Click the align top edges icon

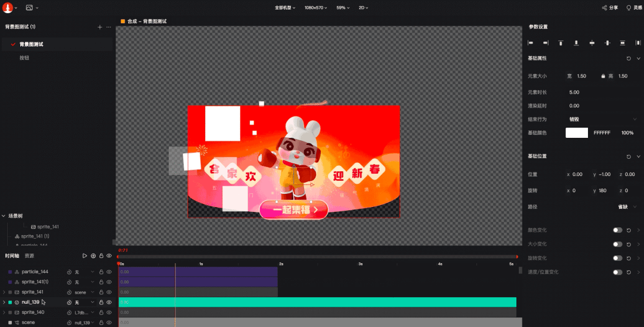(561, 43)
